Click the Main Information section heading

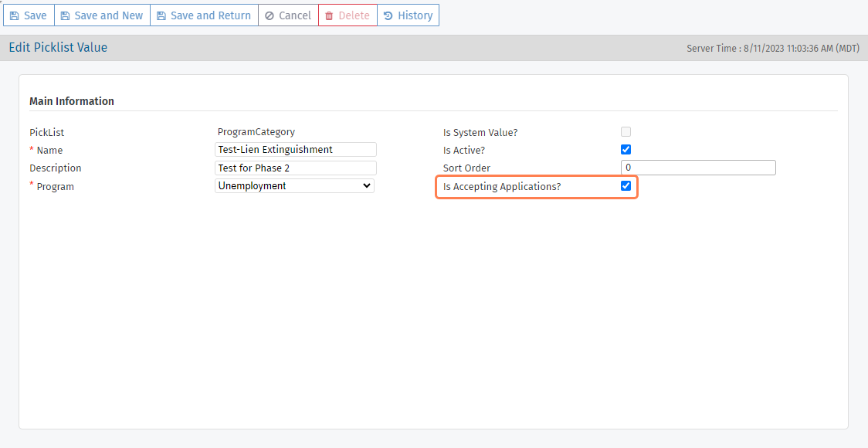click(x=72, y=101)
